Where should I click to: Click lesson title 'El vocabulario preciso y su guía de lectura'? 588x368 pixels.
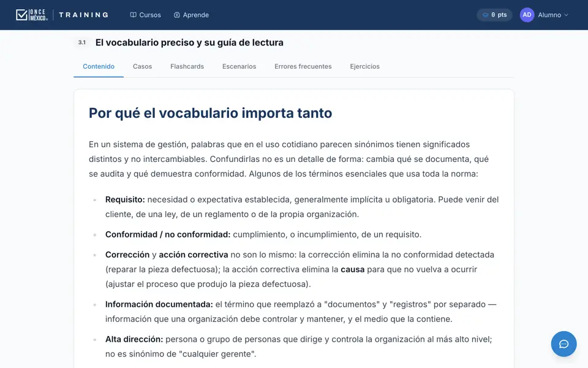[189, 42]
